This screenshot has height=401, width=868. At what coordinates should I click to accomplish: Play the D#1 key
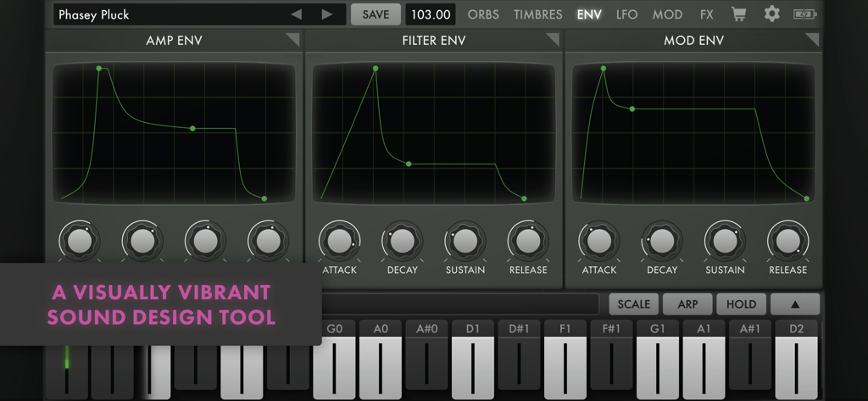[x=520, y=354]
